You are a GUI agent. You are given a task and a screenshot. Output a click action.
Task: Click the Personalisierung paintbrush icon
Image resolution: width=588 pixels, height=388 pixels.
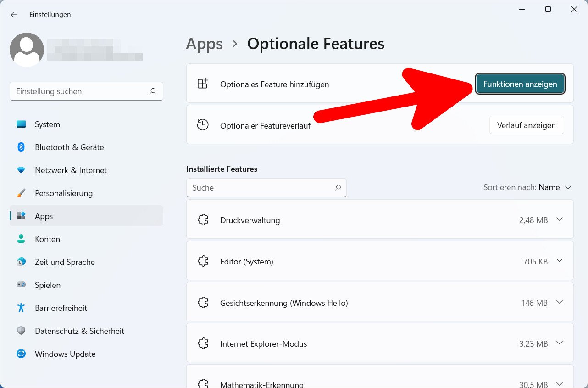[21, 193]
